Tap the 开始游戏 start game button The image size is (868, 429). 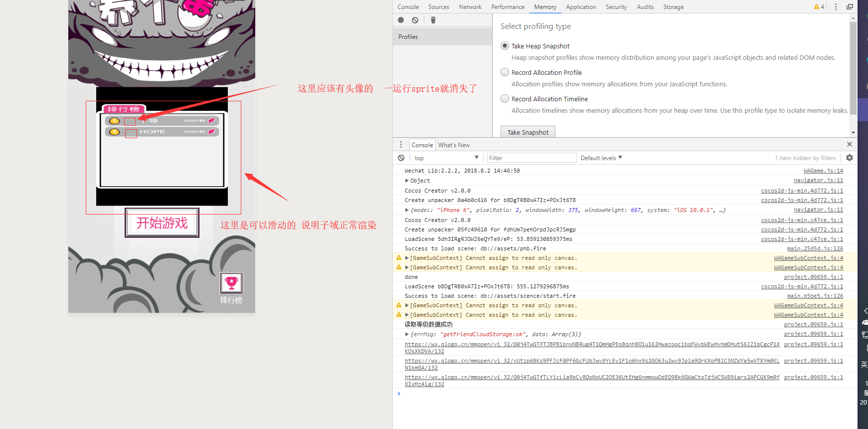click(162, 222)
